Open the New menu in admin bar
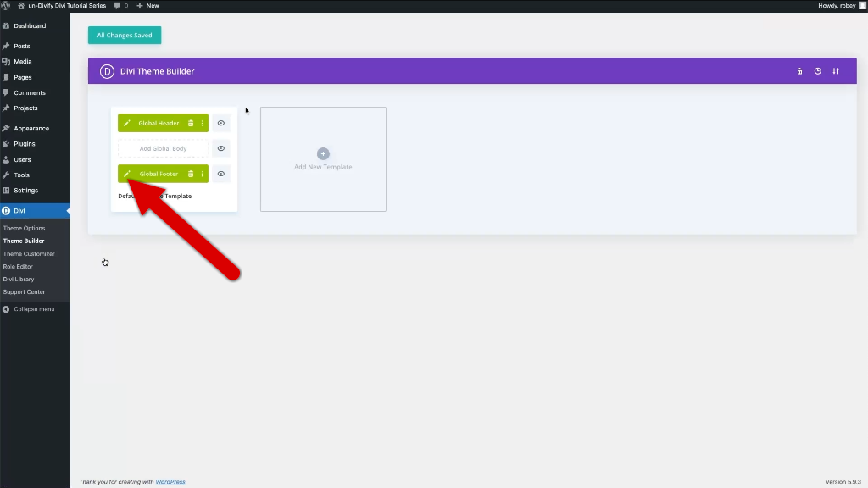This screenshot has height=488, width=868. pos(147,6)
